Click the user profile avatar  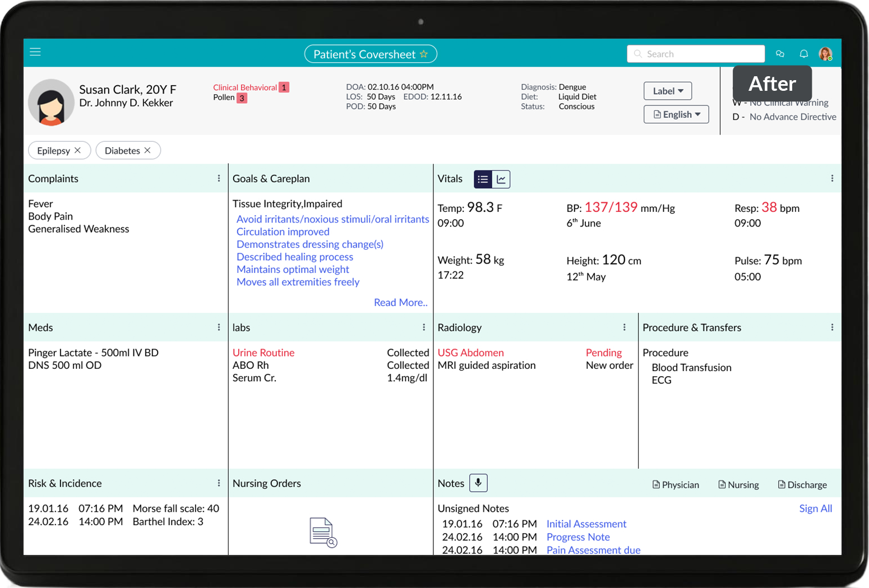pyautogui.click(x=825, y=54)
